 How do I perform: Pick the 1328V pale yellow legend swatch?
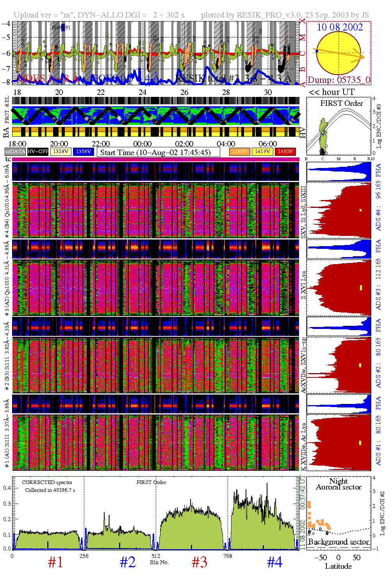click(x=61, y=152)
